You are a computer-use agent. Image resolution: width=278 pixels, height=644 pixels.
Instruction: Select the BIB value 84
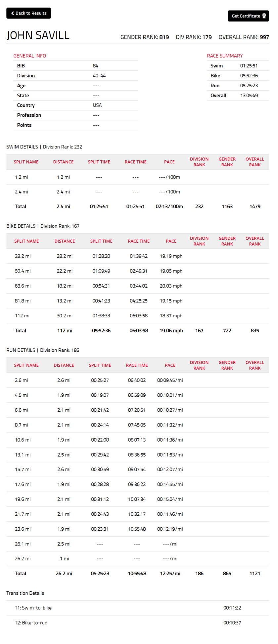pyautogui.click(x=96, y=66)
